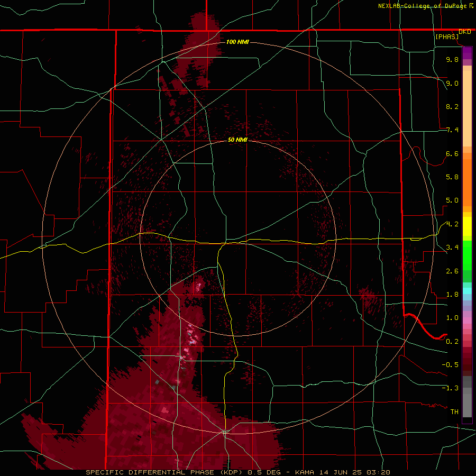Click the TH label on color scale
The height and width of the screenshot is (476, 476).
454,412
